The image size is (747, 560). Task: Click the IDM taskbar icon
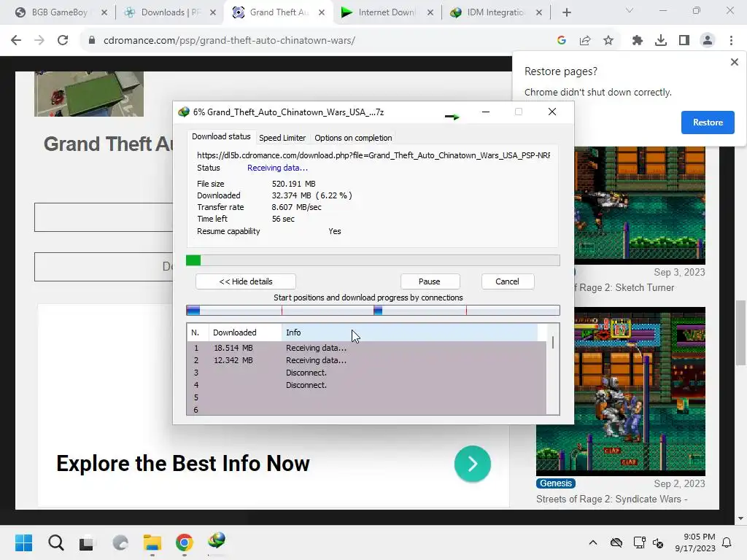(217, 542)
